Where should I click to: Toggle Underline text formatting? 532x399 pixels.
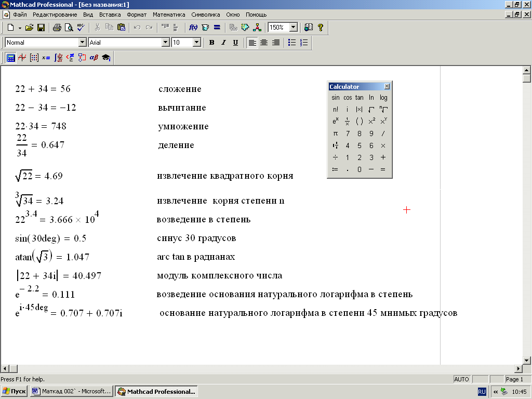(236, 43)
